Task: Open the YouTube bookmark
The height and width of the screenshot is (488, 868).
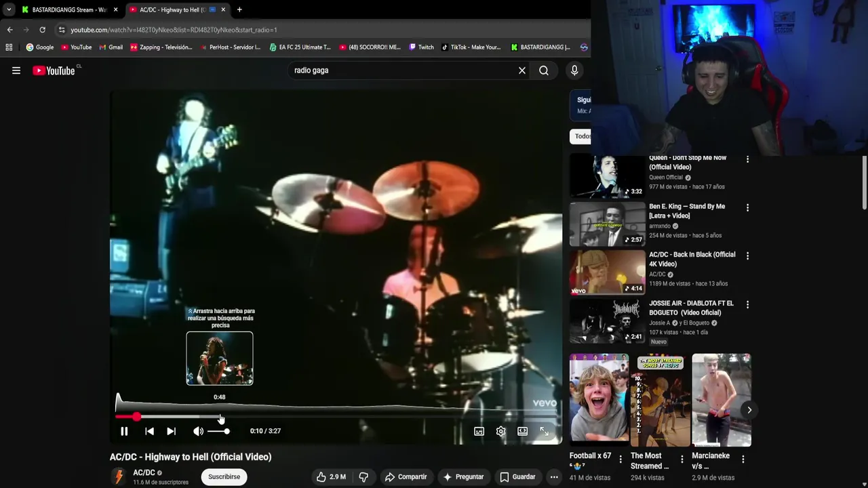Action: (x=77, y=47)
